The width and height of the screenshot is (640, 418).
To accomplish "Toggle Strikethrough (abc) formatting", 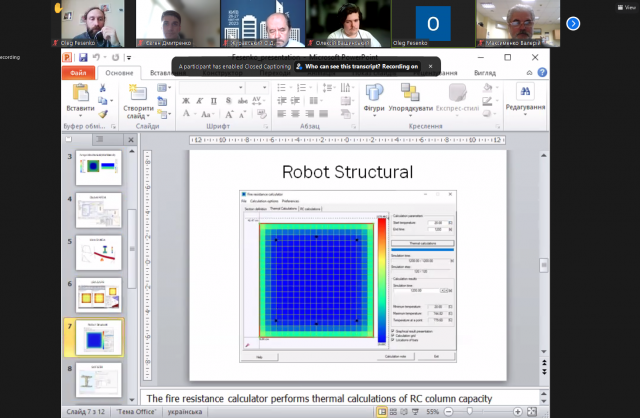I will [243, 100].
